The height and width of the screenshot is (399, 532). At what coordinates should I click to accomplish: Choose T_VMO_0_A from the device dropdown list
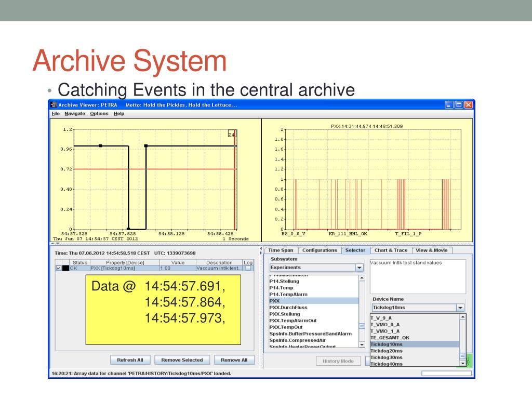click(415, 325)
